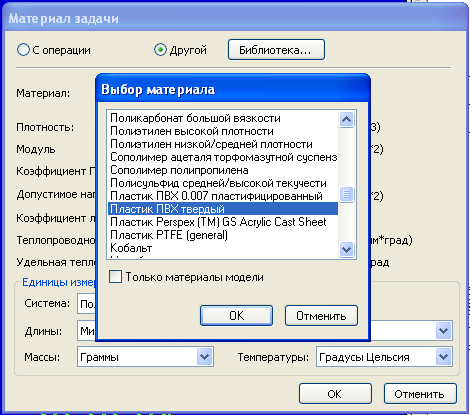Image resolution: width=470 pixels, height=415 pixels.
Task: Select the 'С операции' radio button
Action: tap(23, 50)
